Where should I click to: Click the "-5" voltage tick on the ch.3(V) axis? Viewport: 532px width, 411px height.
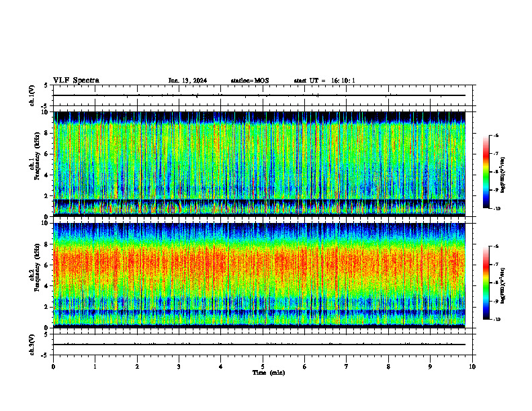[45, 355]
